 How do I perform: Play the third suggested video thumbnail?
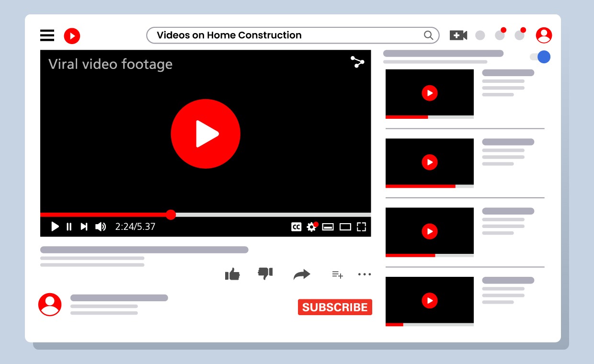pyautogui.click(x=430, y=231)
